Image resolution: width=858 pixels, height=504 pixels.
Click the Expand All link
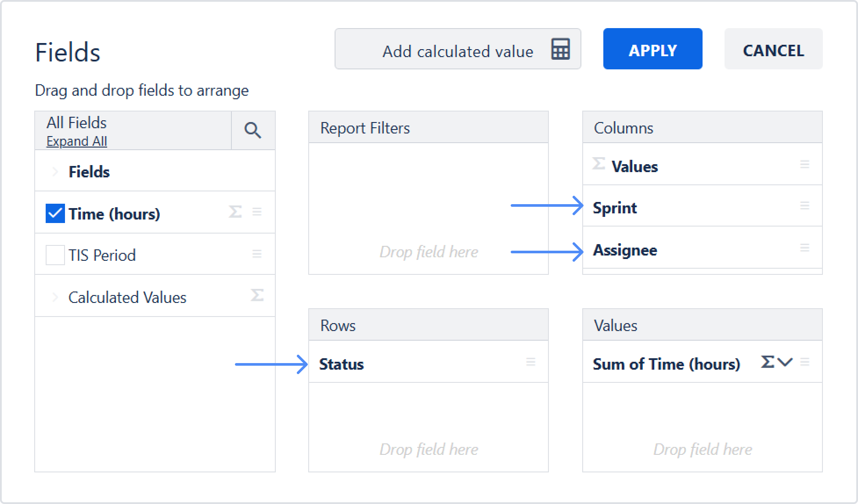[x=77, y=141]
